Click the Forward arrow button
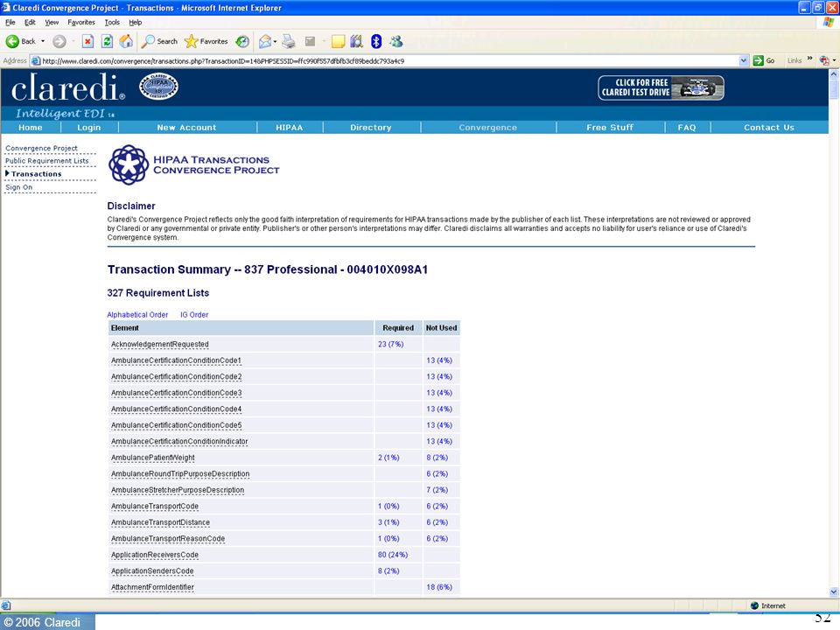The width and height of the screenshot is (840, 630). pyautogui.click(x=59, y=41)
